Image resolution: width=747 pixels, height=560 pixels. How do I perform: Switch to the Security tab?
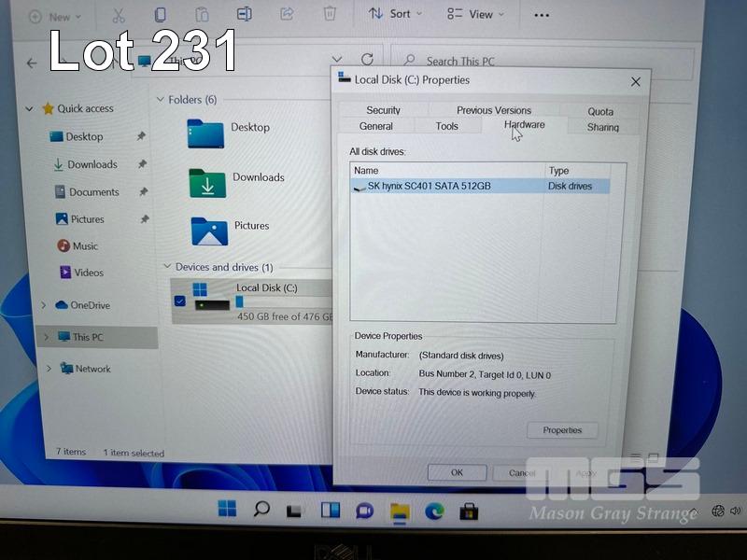click(x=383, y=110)
